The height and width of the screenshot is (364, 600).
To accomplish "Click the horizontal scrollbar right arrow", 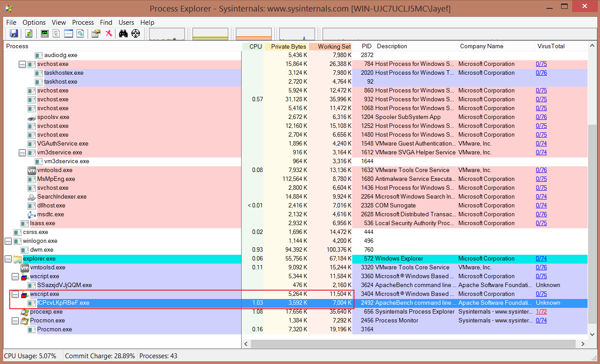I will 583,344.
